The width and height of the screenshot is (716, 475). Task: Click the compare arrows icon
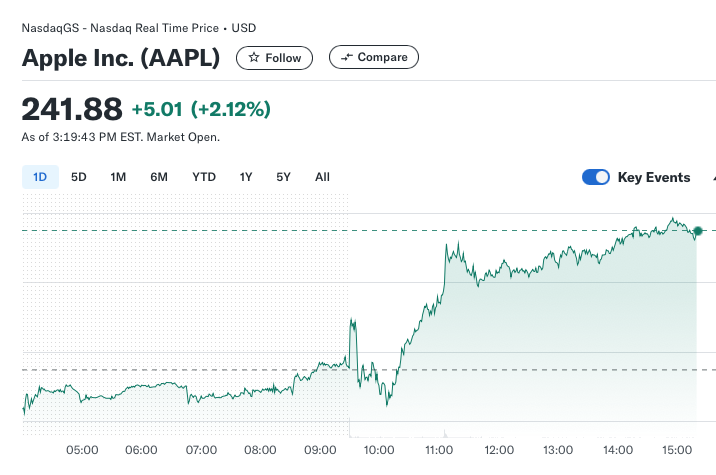(347, 57)
